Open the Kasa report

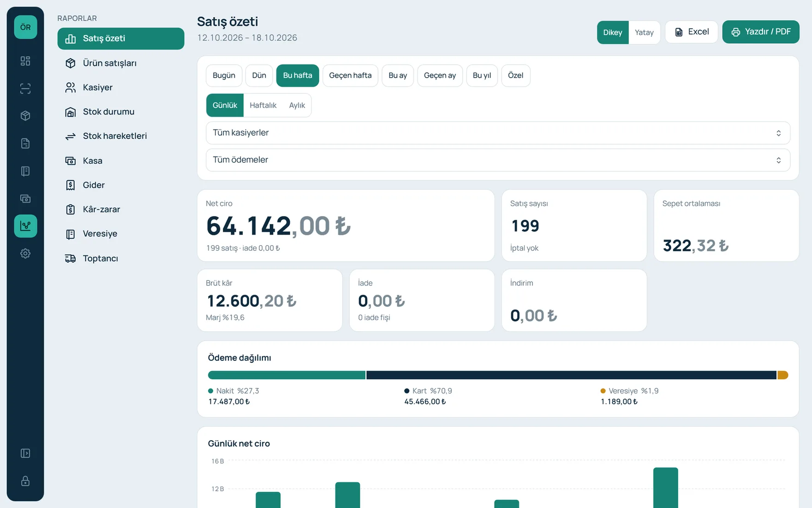[x=121, y=161]
